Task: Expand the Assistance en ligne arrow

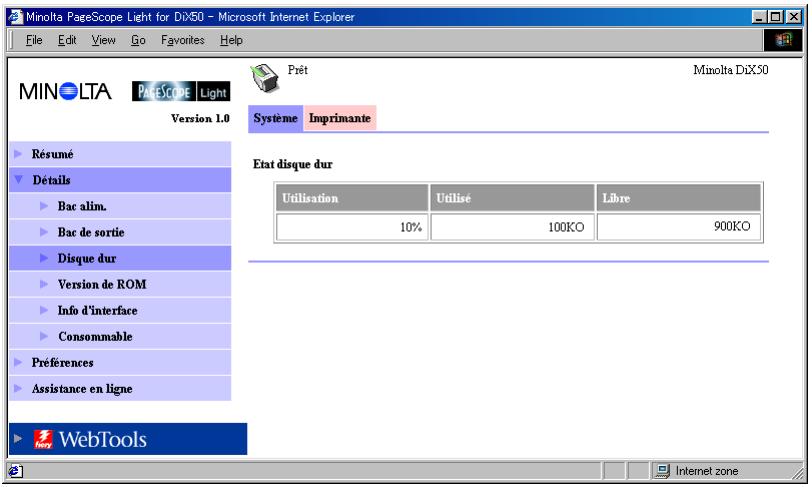Action: 18,388
